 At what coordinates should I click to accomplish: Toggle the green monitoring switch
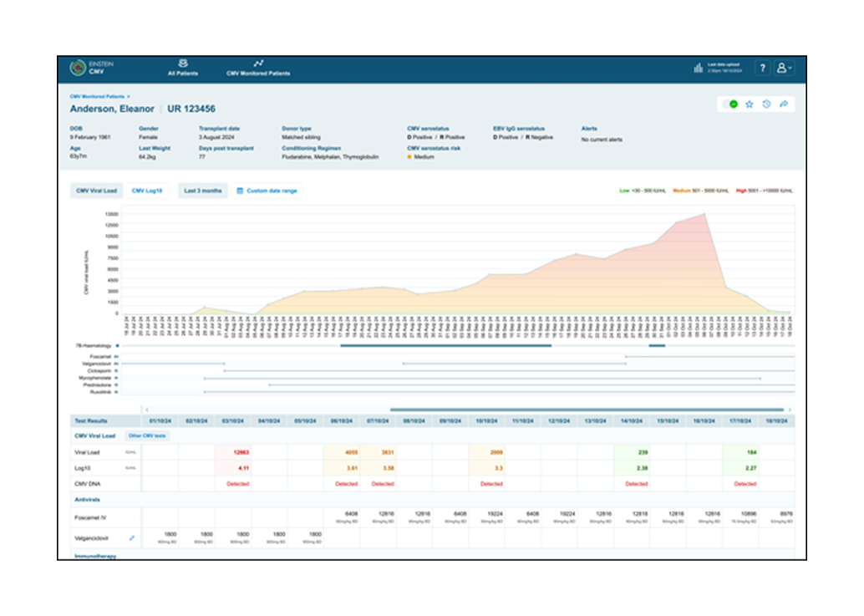click(x=731, y=104)
